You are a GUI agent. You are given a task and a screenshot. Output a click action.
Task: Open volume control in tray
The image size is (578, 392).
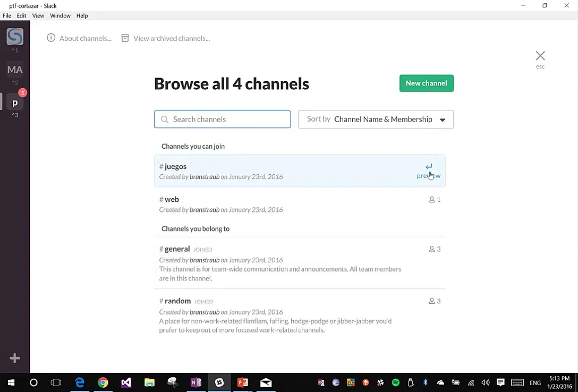(x=486, y=382)
